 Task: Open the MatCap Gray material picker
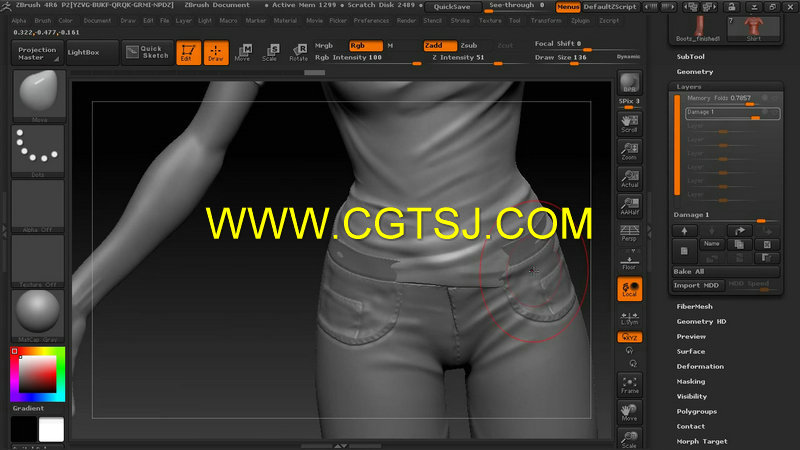coord(38,315)
